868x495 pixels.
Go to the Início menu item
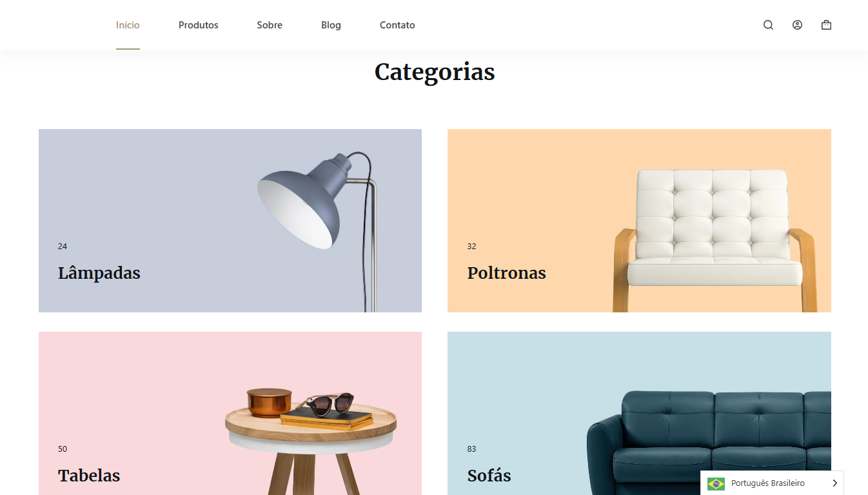coord(128,25)
